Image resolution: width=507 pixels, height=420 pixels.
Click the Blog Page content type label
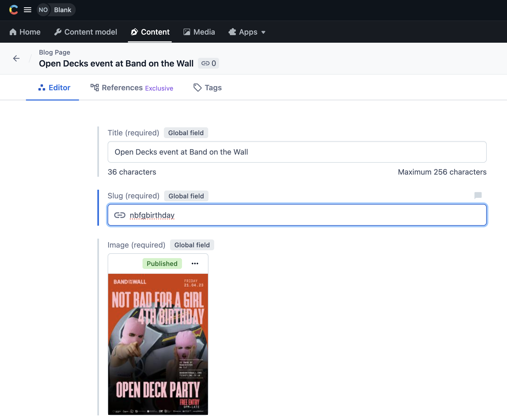coord(55,52)
